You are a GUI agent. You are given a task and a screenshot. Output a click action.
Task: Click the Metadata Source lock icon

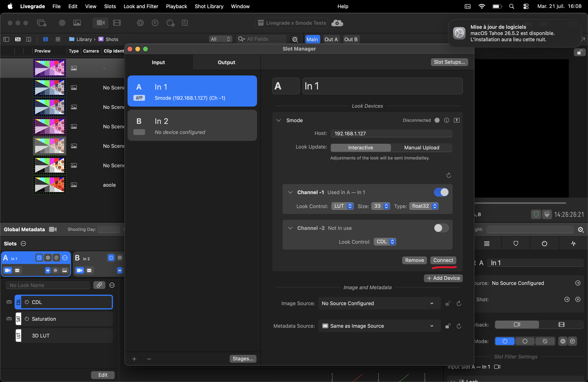tap(448, 326)
